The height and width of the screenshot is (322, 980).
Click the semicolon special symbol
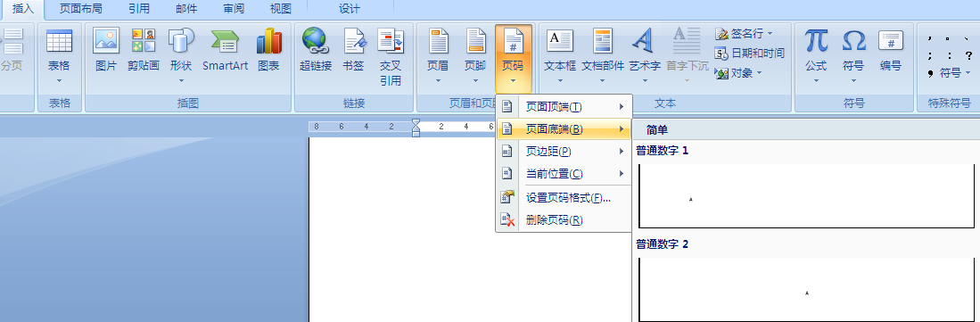[931, 55]
